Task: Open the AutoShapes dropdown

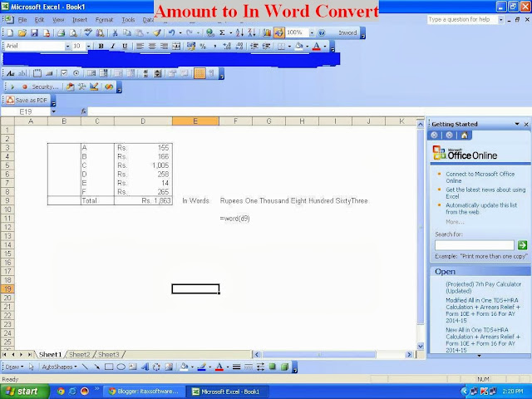Action: 59,367
